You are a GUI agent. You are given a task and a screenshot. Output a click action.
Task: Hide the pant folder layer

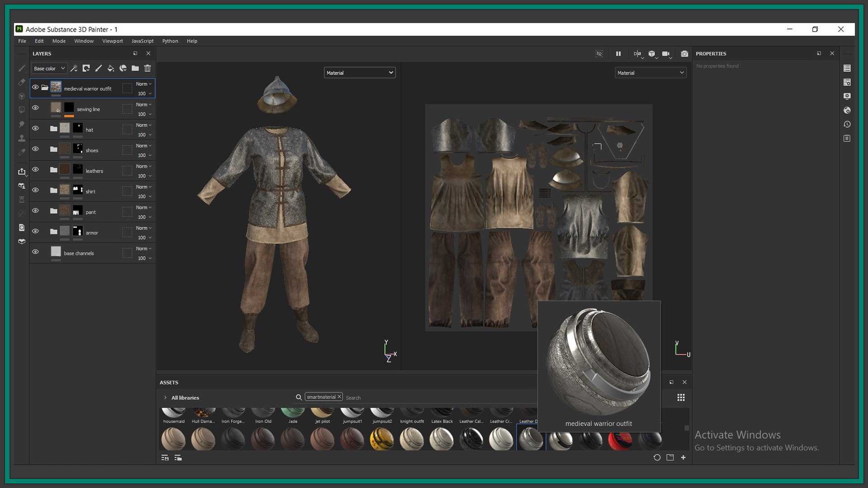pyautogui.click(x=35, y=211)
